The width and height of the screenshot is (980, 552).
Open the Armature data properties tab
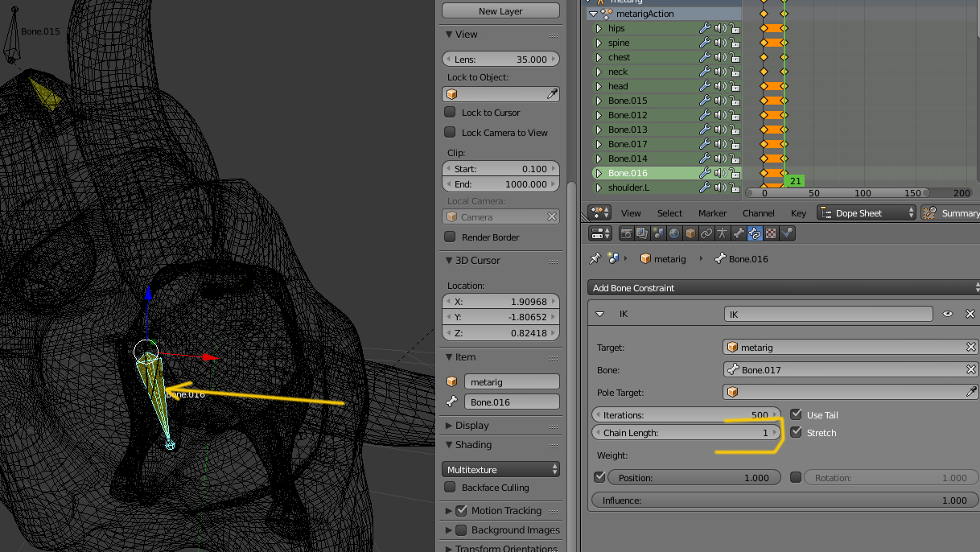723,233
